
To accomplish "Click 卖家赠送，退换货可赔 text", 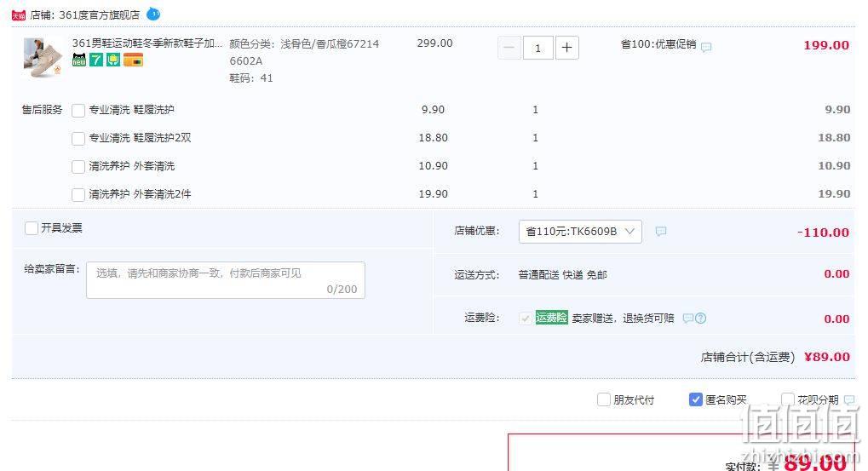I will coord(623,319).
